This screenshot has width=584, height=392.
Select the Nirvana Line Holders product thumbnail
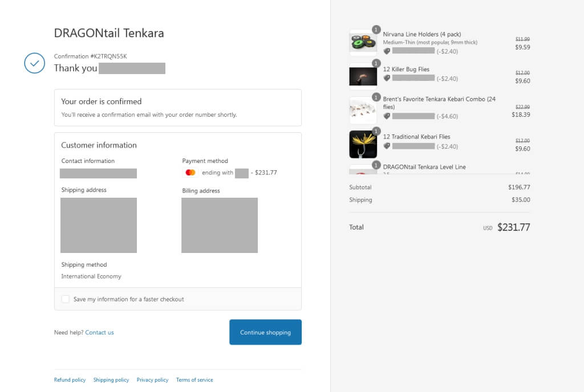click(x=363, y=43)
